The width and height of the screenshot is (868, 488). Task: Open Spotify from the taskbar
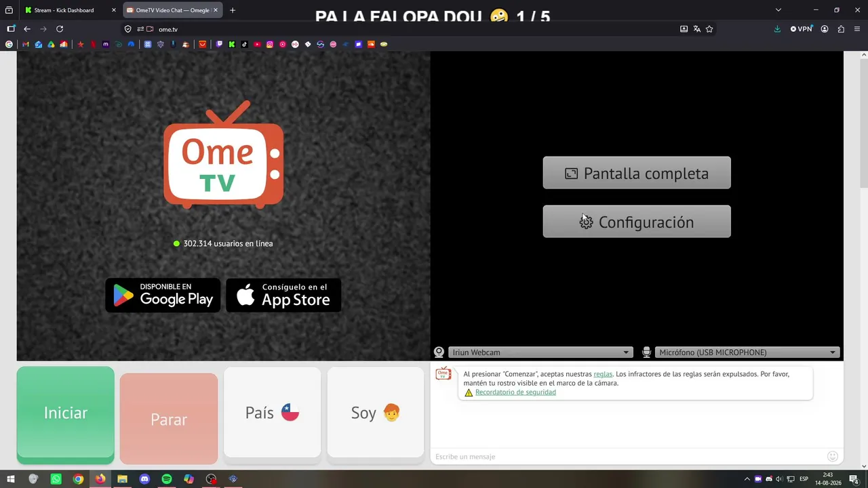tap(167, 479)
